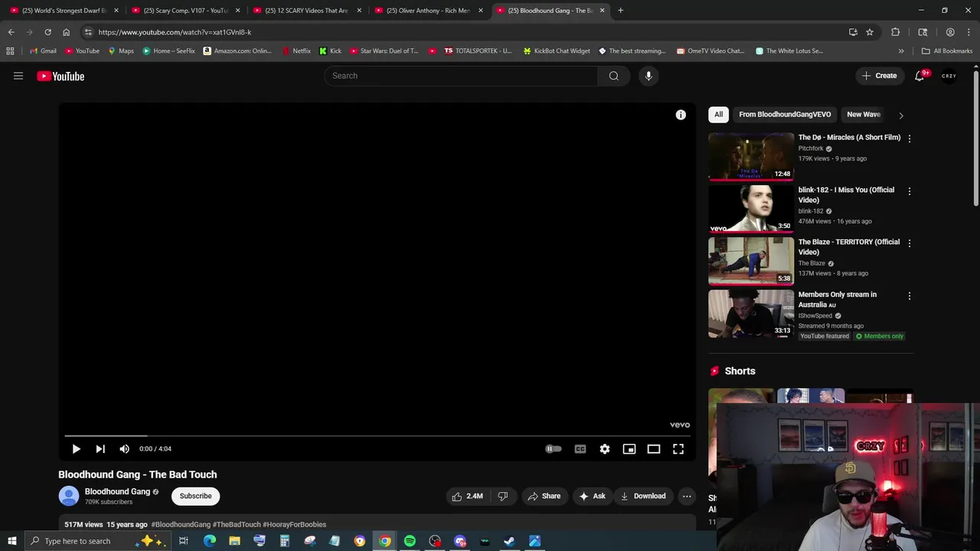Open Steam from taskbar
The image size is (980, 551).
[x=509, y=541]
